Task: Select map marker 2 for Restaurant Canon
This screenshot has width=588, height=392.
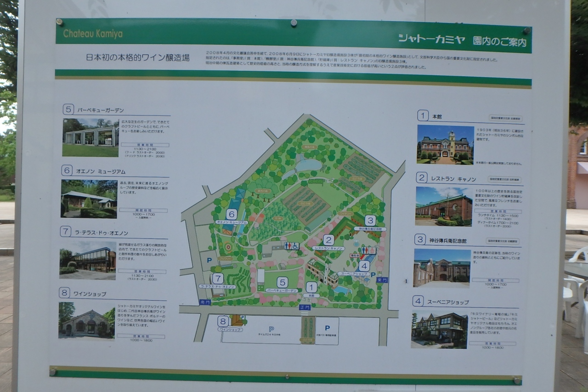Action: coord(328,240)
